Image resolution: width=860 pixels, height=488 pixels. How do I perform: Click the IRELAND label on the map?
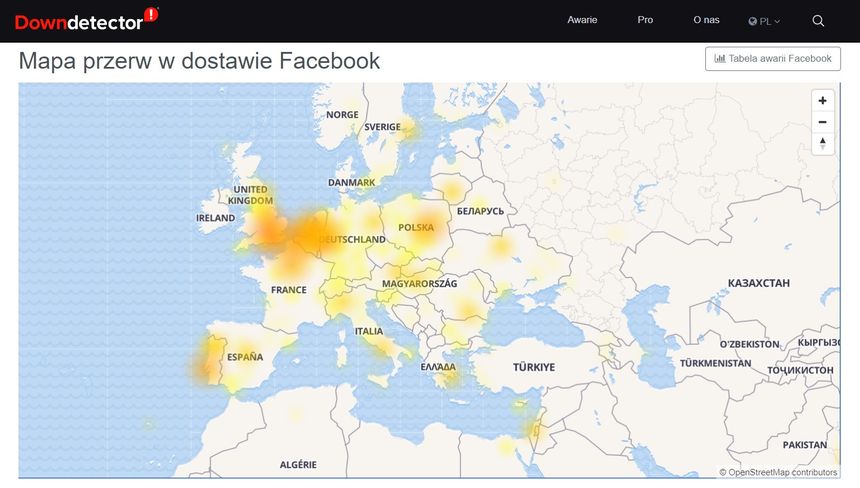coord(216,218)
